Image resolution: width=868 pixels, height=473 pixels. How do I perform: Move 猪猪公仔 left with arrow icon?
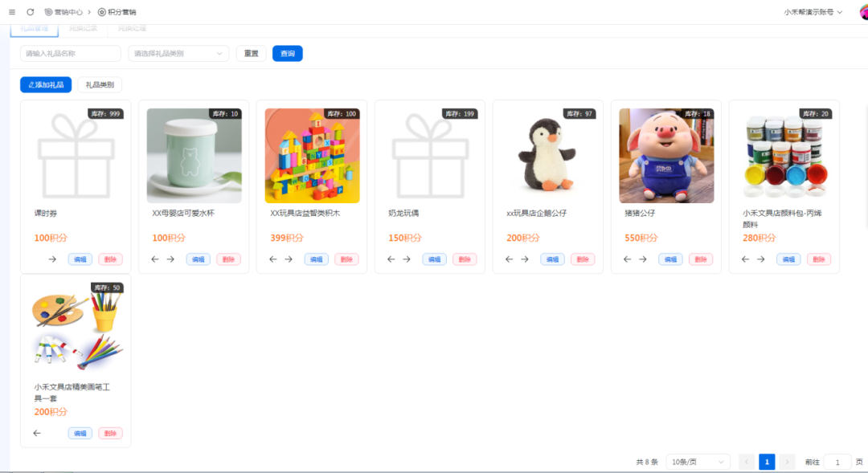pyautogui.click(x=628, y=259)
